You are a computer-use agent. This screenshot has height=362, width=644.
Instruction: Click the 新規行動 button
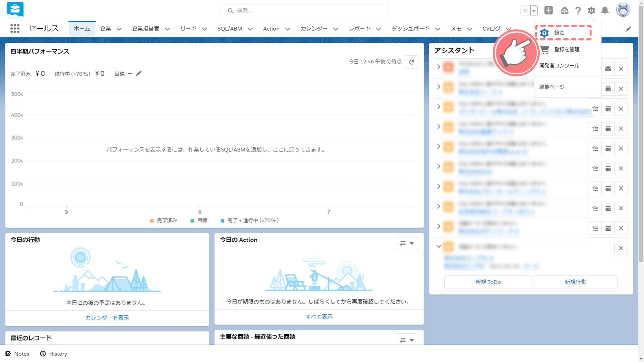point(575,282)
